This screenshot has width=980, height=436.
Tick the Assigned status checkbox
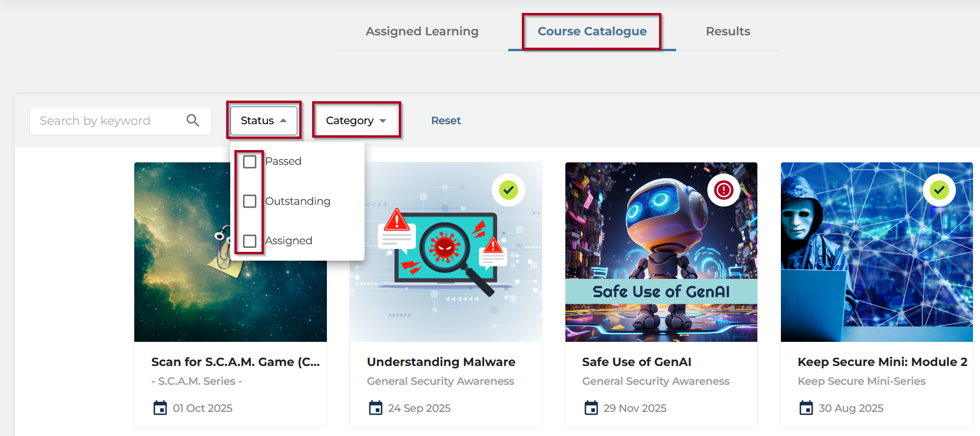250,241
